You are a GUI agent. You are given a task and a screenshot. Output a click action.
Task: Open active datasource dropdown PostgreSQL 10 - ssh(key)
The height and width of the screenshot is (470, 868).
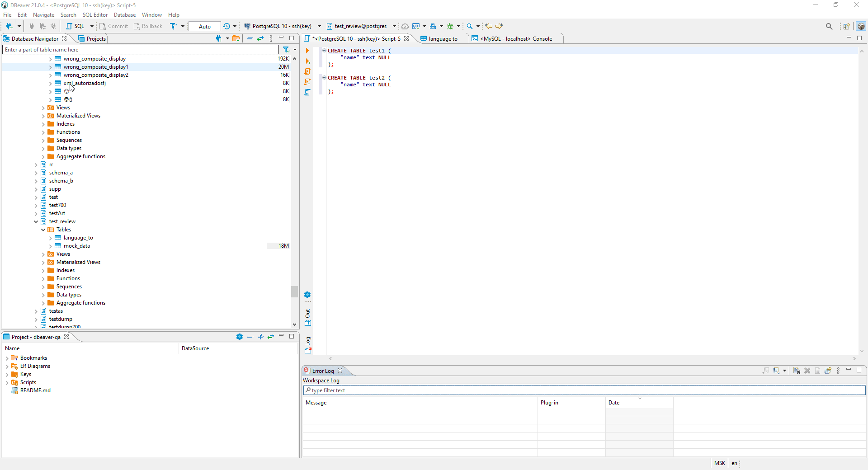282,26
